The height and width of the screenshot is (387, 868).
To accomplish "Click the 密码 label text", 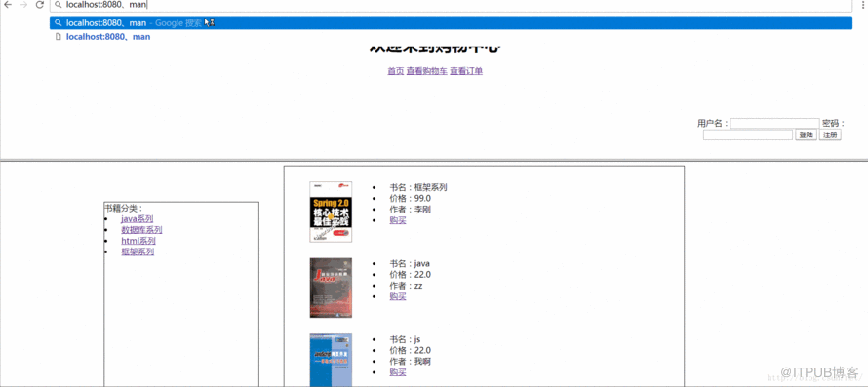I will click(x=834, y=123).
